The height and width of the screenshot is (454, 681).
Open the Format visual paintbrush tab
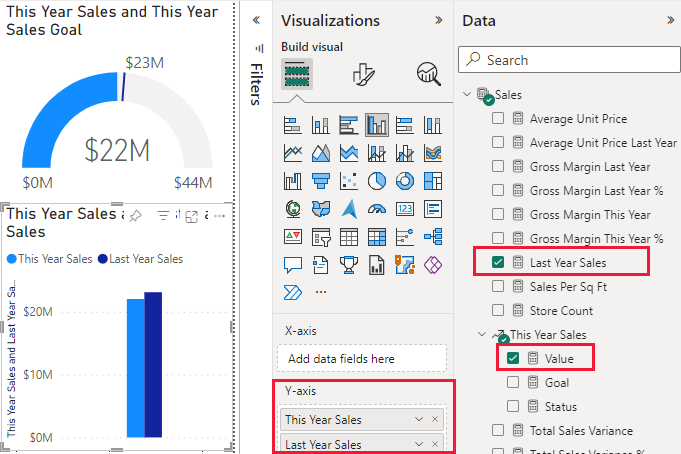point(363,74)
